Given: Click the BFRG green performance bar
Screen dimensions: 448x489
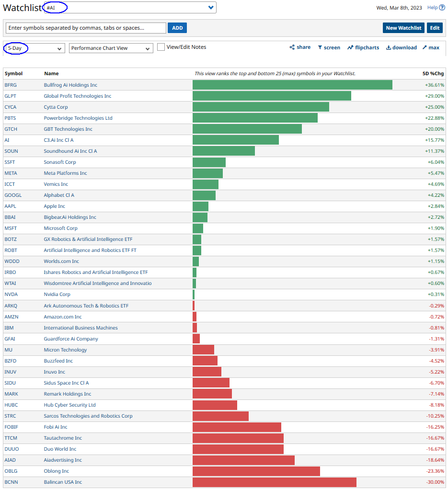Looking at the screenshot, I should [x=292, y=85].
